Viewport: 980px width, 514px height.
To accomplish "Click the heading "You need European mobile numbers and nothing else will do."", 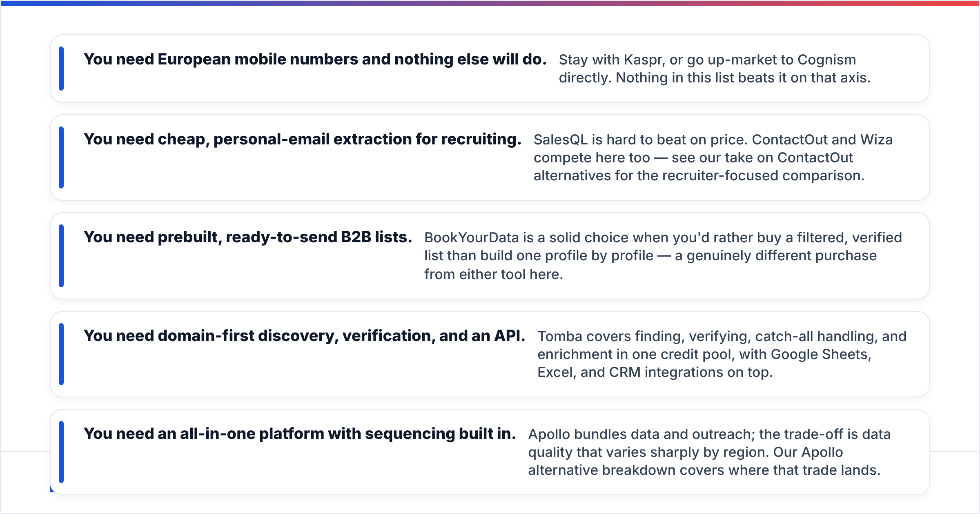I will point(315,60).
